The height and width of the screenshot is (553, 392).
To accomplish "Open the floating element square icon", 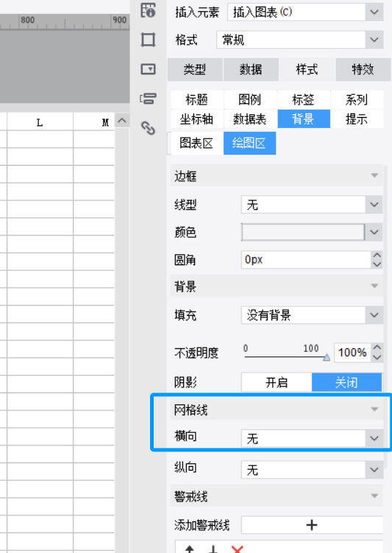I will tap(148, 40).
